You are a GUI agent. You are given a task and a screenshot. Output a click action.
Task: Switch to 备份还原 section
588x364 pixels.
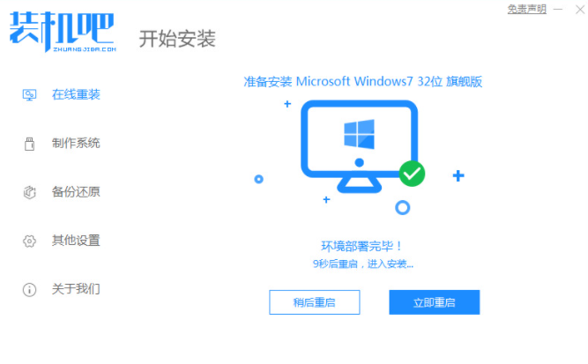click(x=76, y=192)
